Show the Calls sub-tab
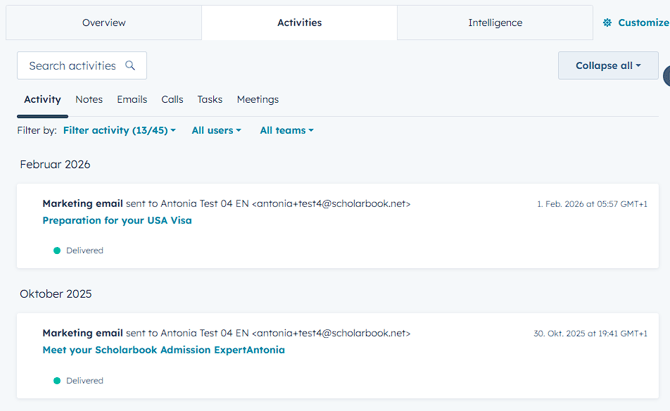670x411 pixels. [172, 100]
